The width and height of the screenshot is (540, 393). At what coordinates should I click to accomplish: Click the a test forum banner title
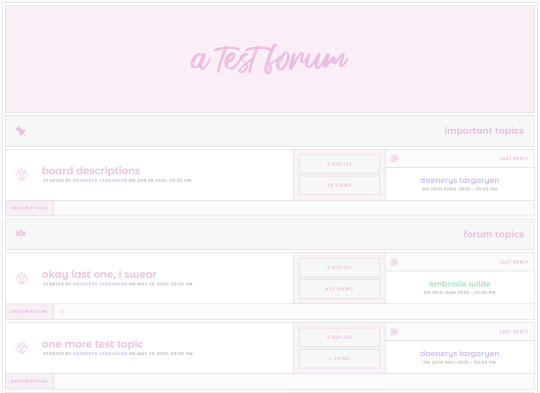[x=269, y=59]
